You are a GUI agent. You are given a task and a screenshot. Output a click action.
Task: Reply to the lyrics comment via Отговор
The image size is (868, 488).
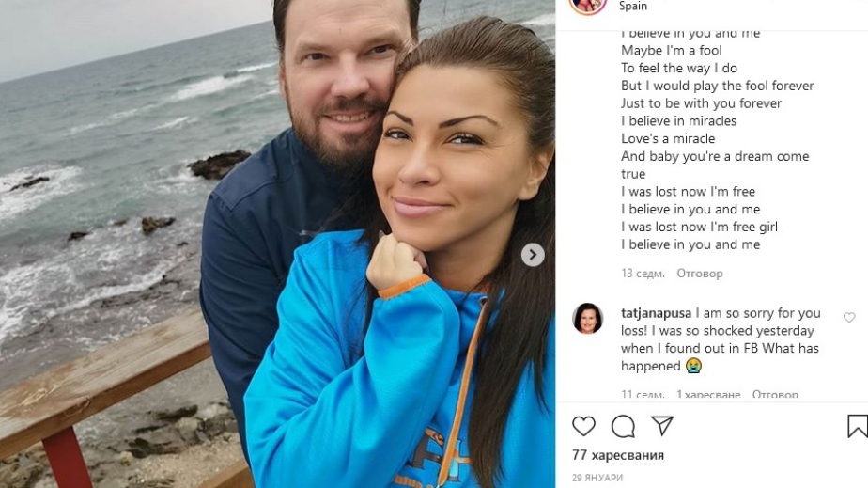coord(700,273)
